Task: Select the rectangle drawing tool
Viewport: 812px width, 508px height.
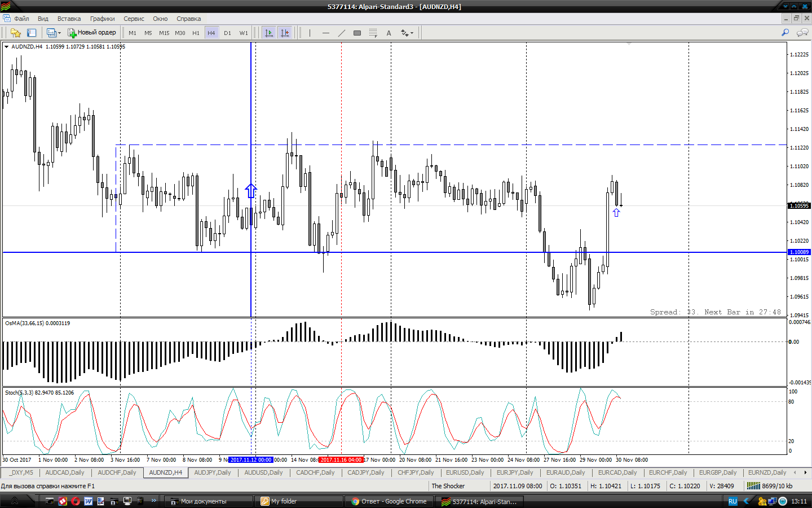Action: click(357, 33)
